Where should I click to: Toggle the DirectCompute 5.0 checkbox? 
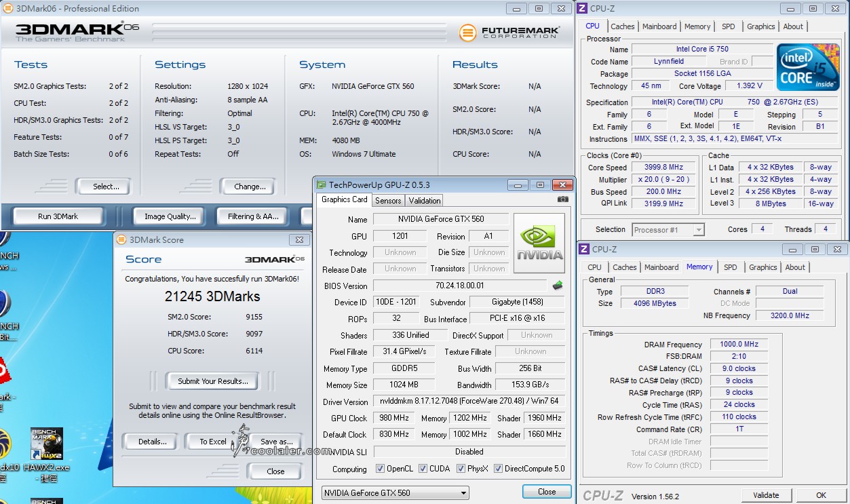499,469
